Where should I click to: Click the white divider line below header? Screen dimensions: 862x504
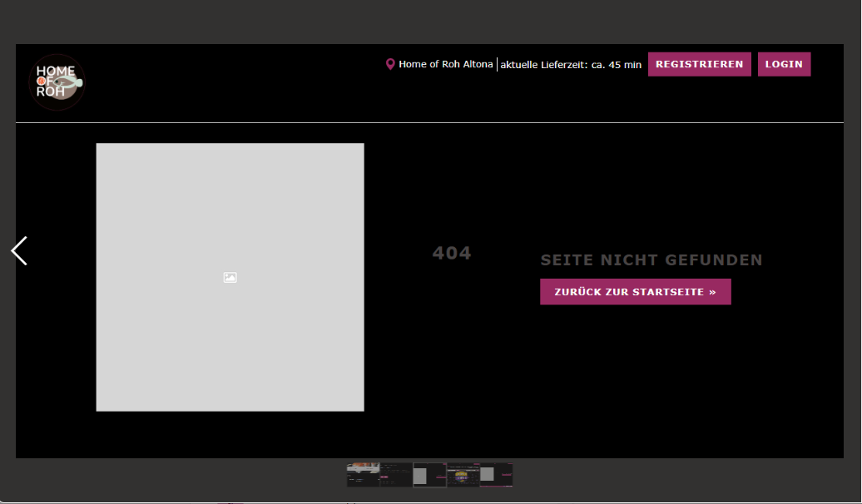[x=429, y=122]
